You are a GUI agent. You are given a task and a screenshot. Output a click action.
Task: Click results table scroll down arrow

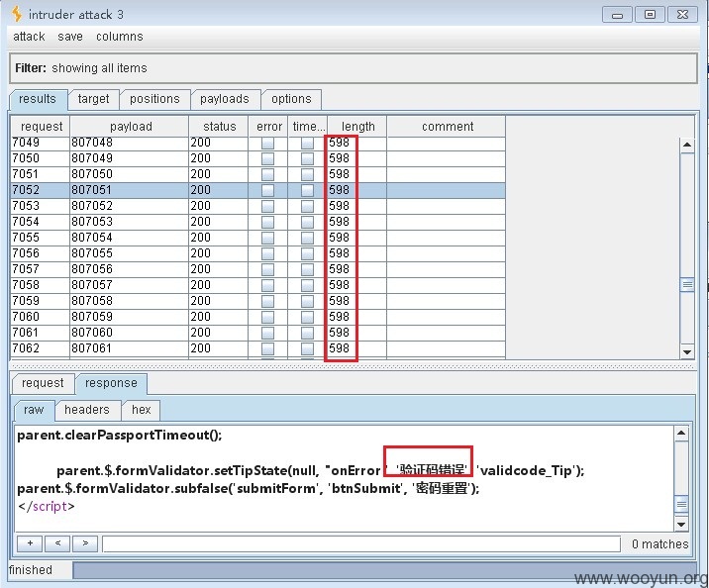[687, 351]
